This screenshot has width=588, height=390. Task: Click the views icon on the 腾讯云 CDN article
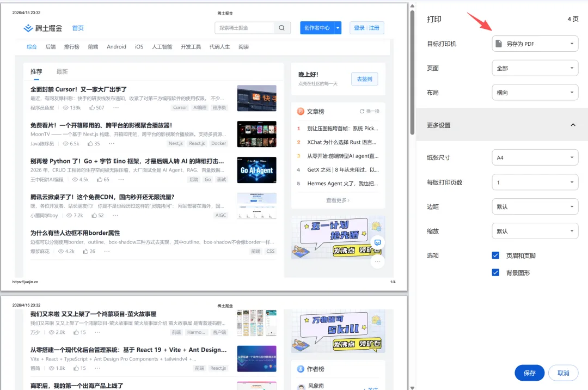69,215
